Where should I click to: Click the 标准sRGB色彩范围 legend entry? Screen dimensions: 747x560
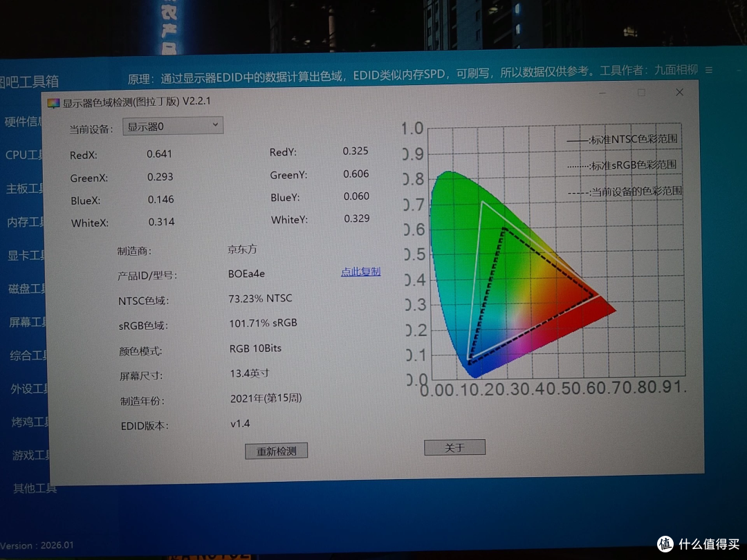(622, 165)
